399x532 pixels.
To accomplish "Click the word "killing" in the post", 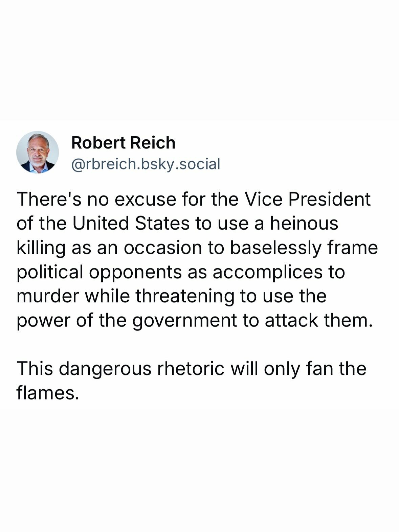I will click(41, 248).
